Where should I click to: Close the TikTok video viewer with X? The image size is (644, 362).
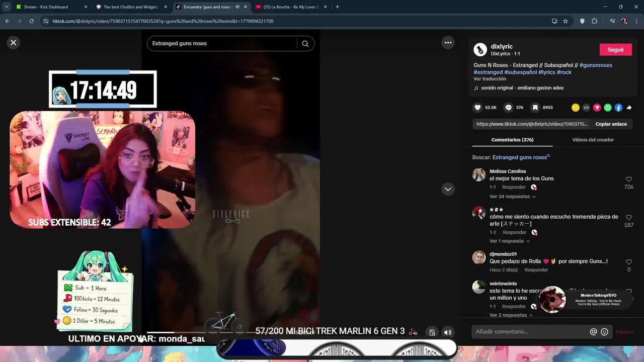(14, 43)
